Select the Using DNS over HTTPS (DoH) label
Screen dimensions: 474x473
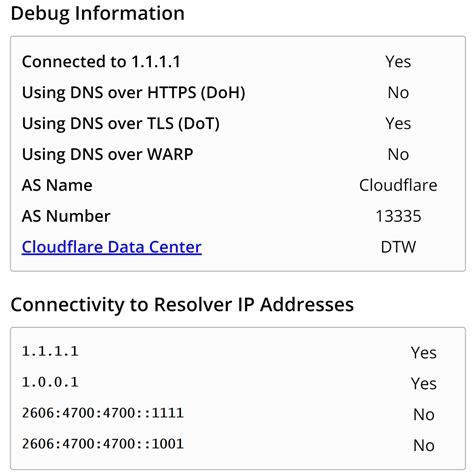134,93
